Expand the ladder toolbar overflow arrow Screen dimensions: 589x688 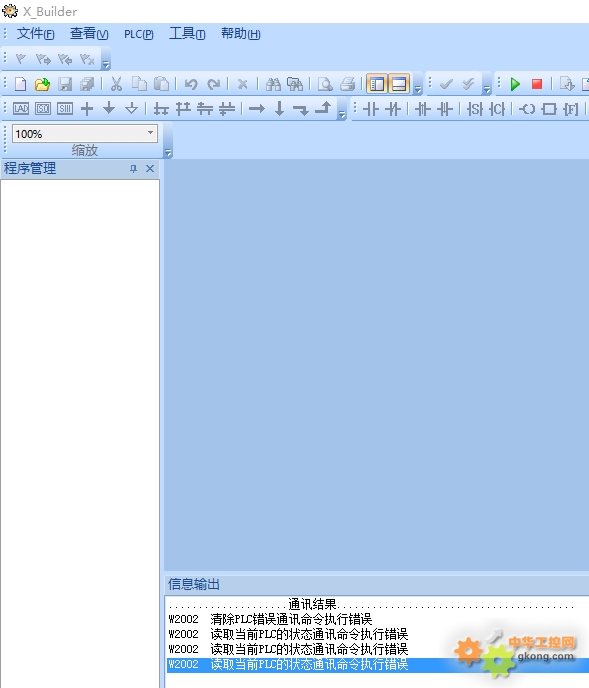[x=342, y=115]
